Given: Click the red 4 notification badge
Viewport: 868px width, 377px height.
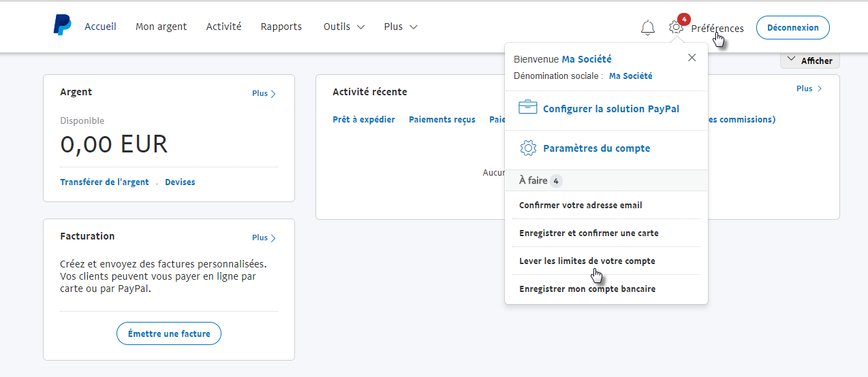Looking at the screenshot, I should [684, 18].
